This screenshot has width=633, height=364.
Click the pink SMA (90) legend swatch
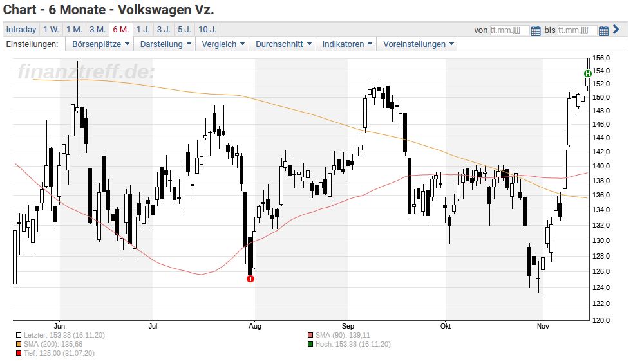[x=310, y=335]
